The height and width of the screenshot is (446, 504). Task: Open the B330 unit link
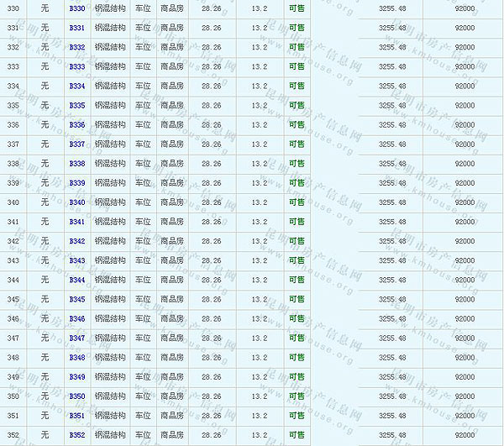77,8
